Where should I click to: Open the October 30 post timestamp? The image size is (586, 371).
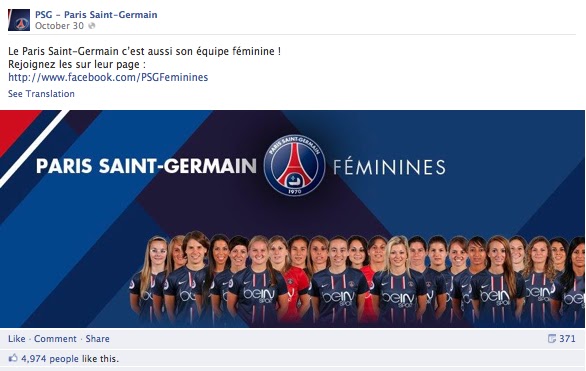[x=59, y=26]
